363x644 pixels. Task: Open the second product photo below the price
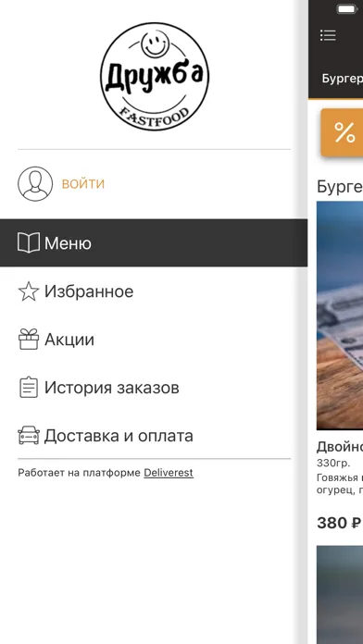(x=340, y=595)
